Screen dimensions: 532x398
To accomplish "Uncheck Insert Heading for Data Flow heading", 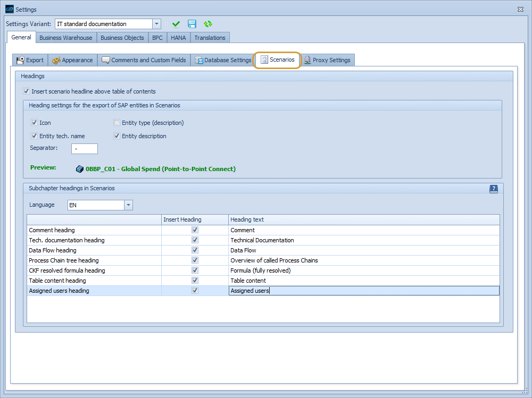I will pos(195,250).
